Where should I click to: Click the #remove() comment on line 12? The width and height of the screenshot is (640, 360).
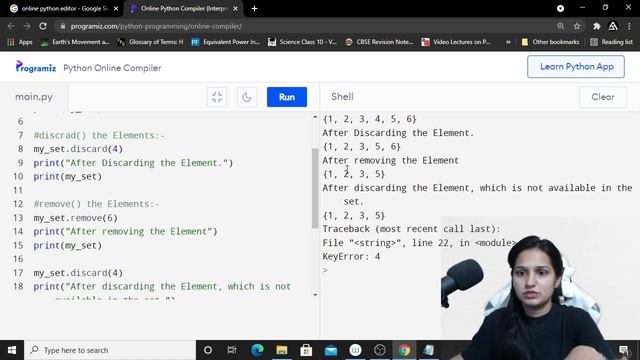click(96, 204)
